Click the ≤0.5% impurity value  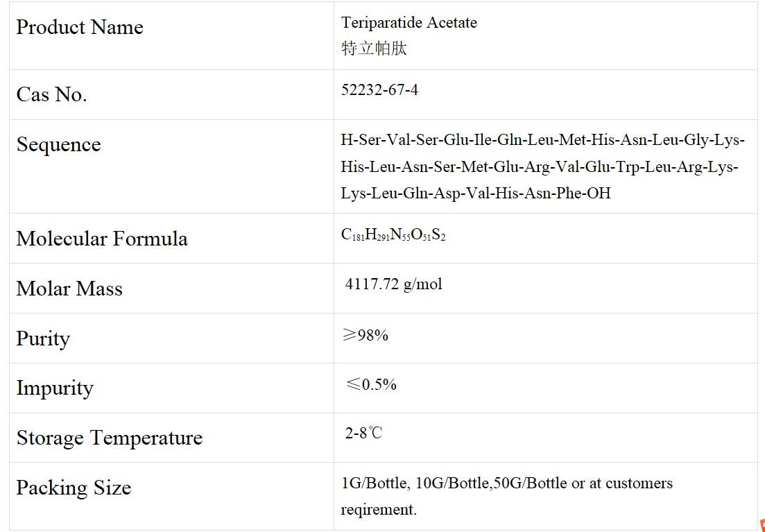pyautogui.click(x=370, y=385)
